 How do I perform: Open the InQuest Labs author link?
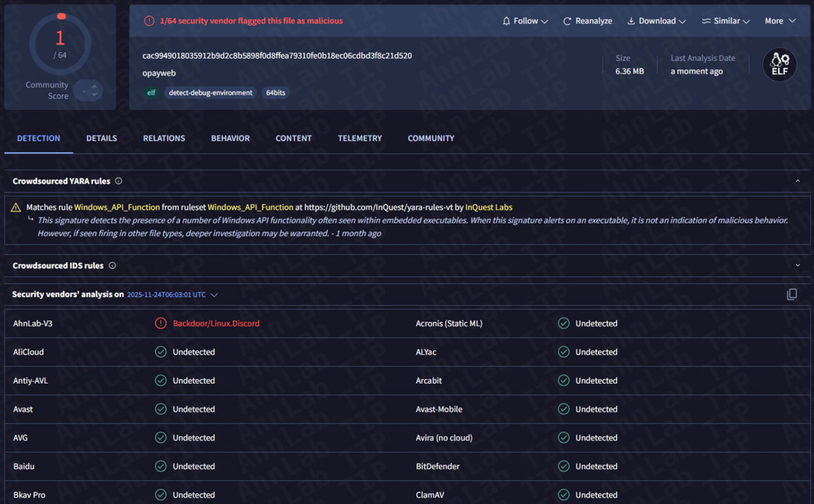488,207
